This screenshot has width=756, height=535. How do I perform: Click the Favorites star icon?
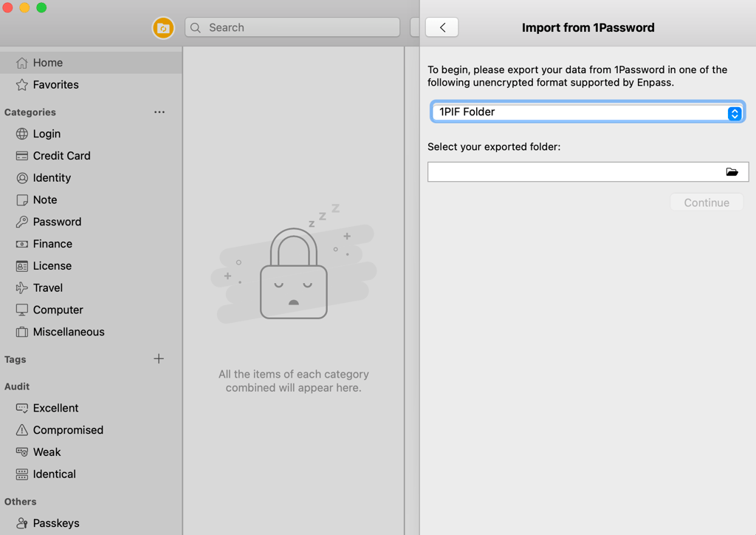(21, 85)
